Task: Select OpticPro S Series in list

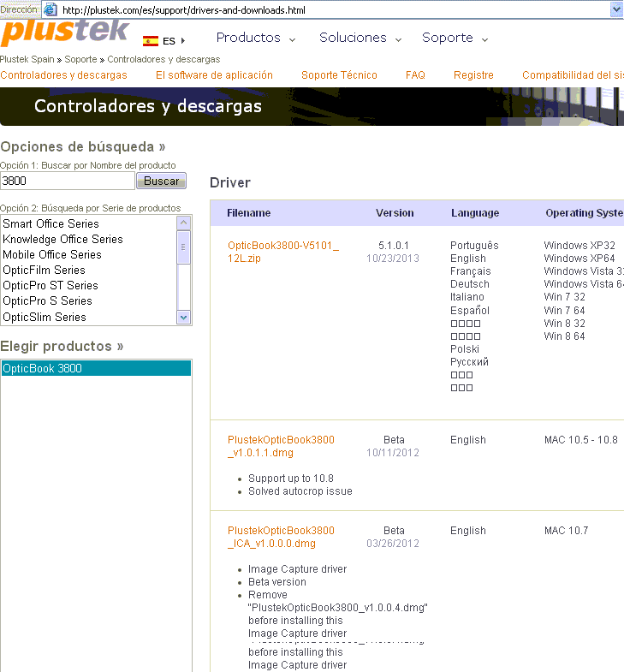Action: click(x=89, y=300)
